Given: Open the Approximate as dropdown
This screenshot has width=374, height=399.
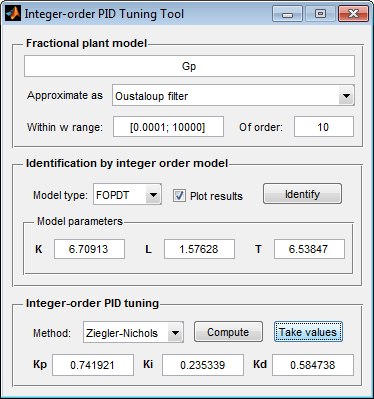Looking at the screenshot, I should tap(233, 95).
